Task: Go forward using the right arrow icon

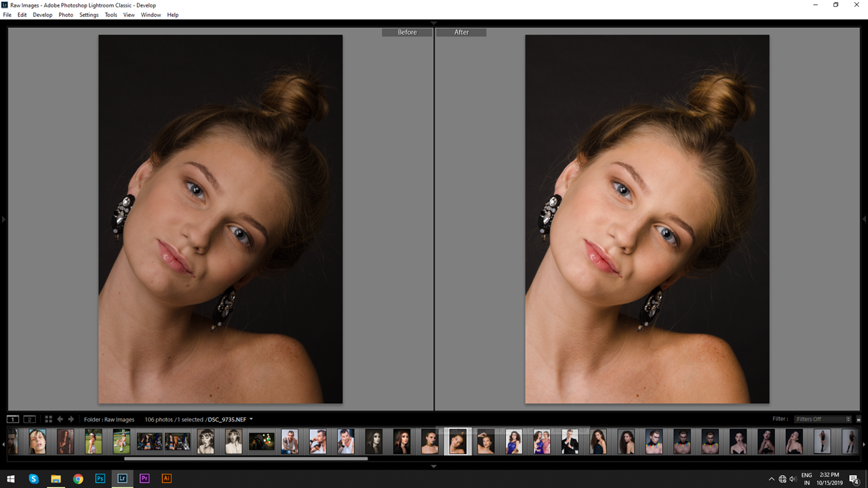Action: pos(71,420)
